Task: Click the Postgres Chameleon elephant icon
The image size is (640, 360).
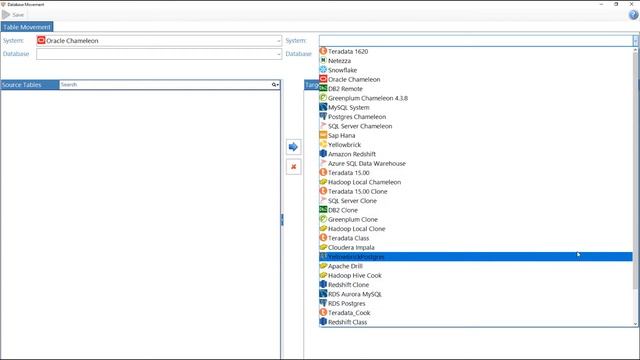Action: pos(323,116)
